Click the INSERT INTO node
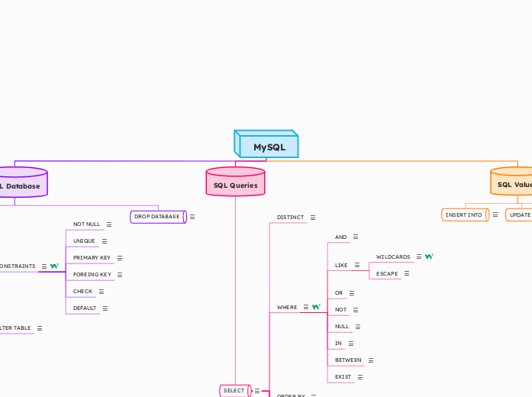Image resolution: width=532 pixels, height=397 pixels. pos(466,215)
